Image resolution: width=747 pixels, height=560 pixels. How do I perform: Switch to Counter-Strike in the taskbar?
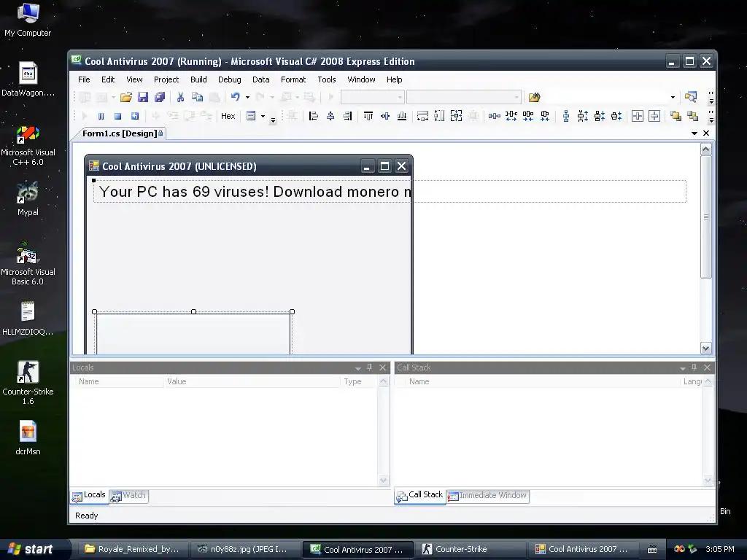pos(471,549)
